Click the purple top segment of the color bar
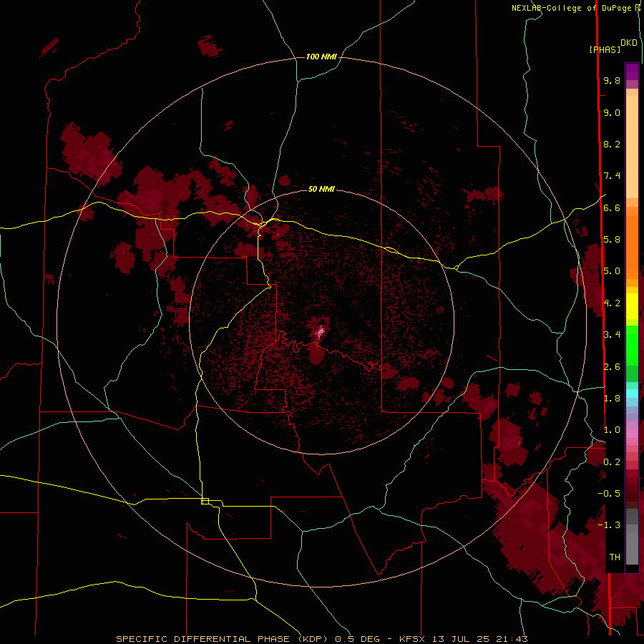This screenshot has height=644, width=644. (x=632, y=72)
